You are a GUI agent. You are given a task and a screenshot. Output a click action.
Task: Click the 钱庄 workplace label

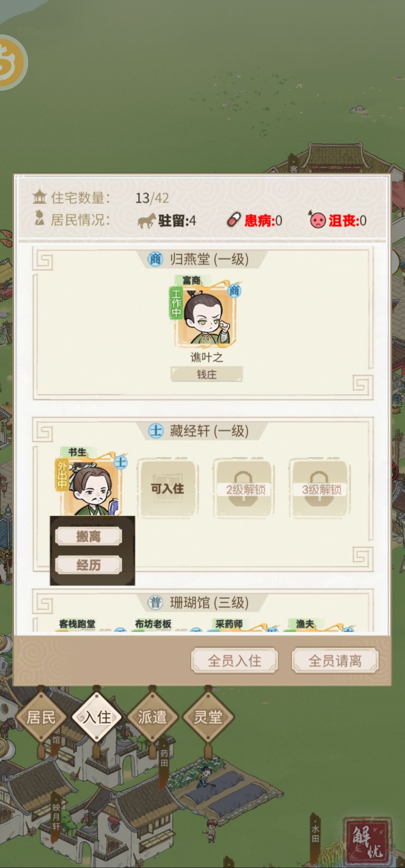click(207, 374)
